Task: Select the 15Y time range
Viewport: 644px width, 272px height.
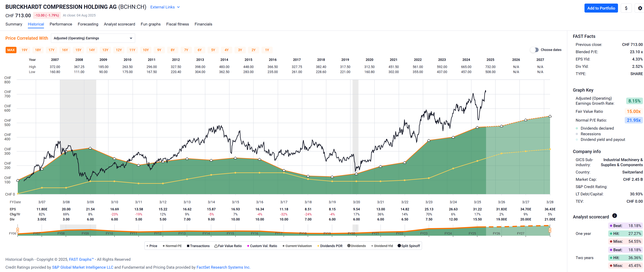Action: 78,50
